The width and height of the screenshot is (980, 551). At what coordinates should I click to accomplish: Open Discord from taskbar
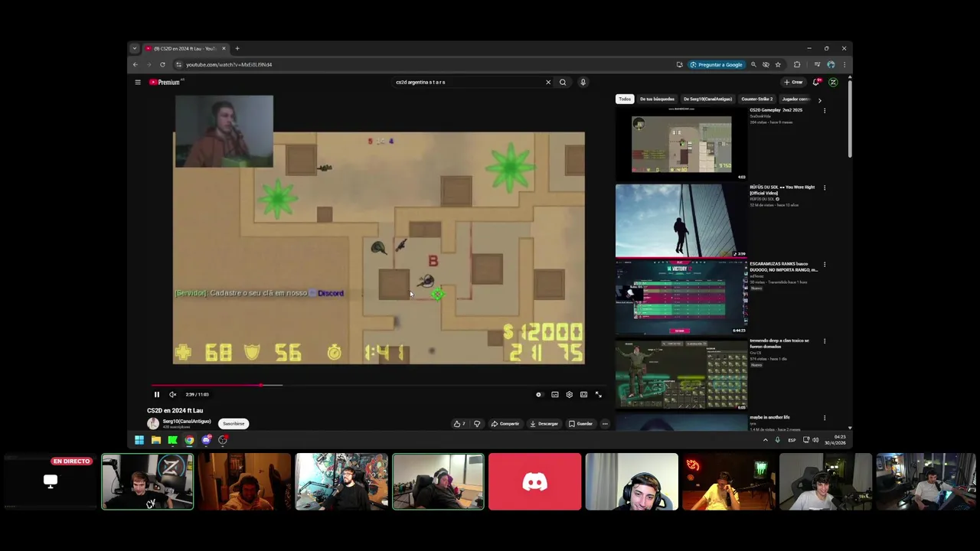(206, 440)
